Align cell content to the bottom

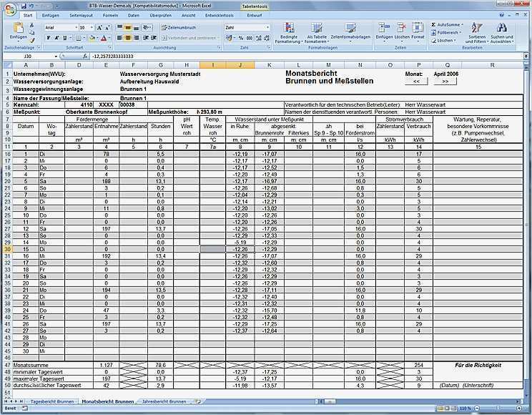[136, 27]
